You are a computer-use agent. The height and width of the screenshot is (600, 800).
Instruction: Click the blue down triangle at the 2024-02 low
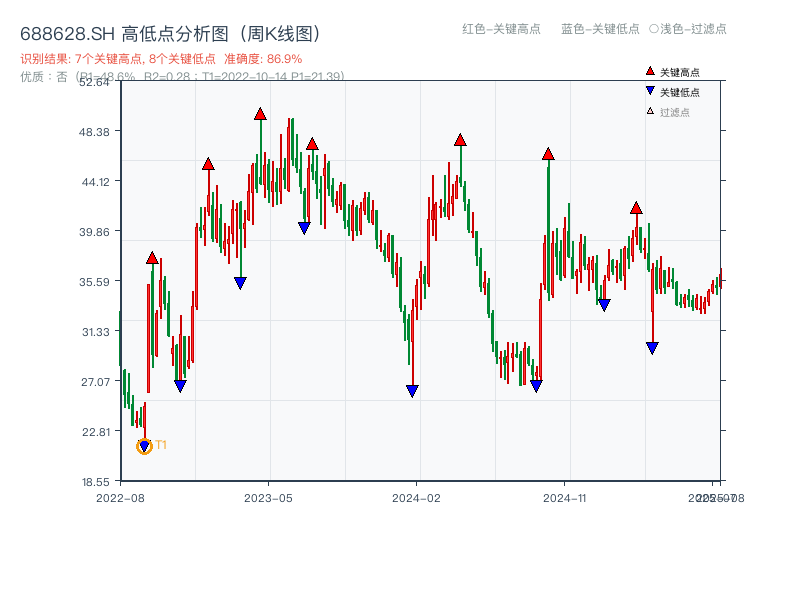[x=413, y=389]
